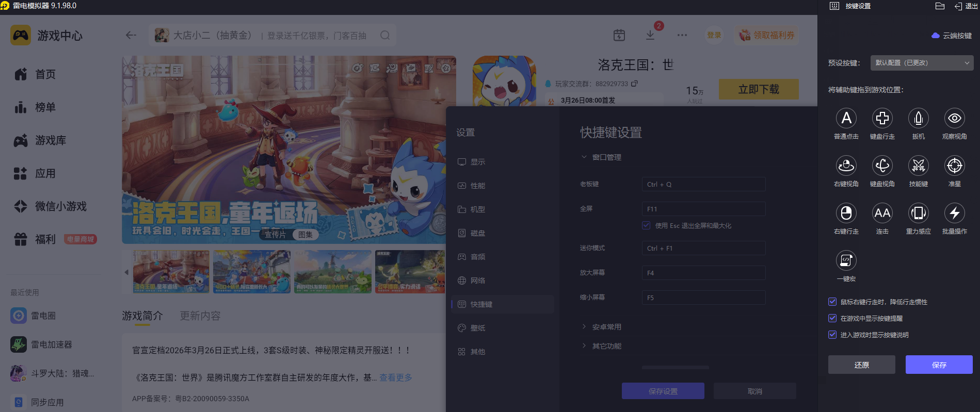Click 保存设置 in the settings dialog
Screen dimensions: 980x412
(x=663, y=391)
